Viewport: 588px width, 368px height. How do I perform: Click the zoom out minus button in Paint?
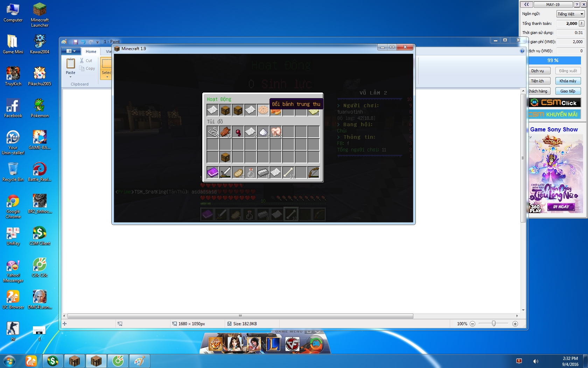472,324
